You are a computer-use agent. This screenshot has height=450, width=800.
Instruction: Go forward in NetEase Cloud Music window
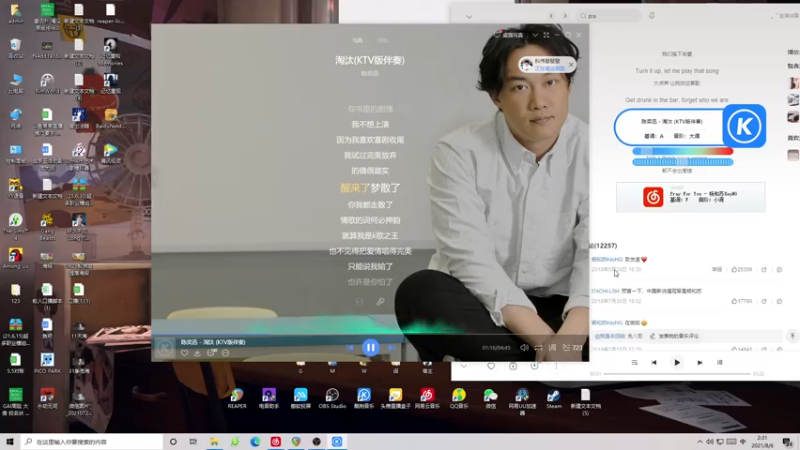[565, 16]
